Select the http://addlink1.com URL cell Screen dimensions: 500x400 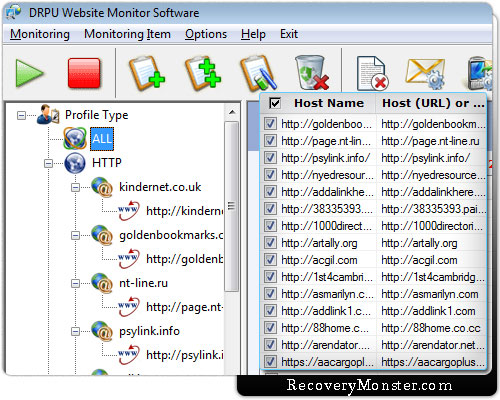(x=428, y=311)
